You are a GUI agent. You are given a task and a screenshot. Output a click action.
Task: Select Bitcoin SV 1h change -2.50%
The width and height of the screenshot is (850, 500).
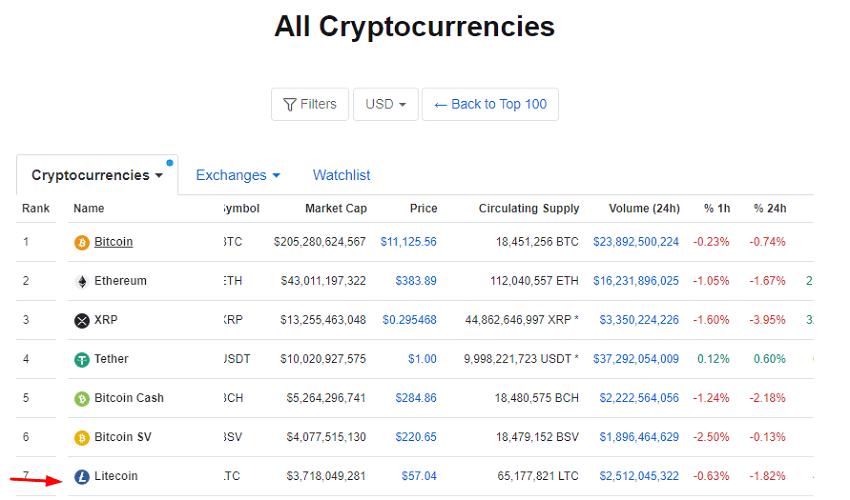[x=711, y=437]
